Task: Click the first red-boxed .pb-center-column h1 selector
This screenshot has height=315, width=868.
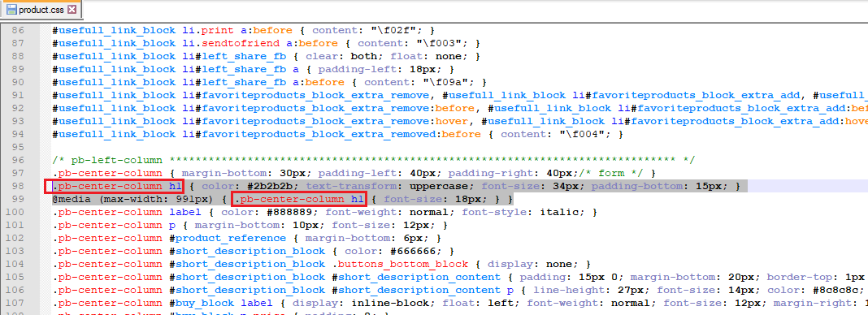Action: [114, 186]
